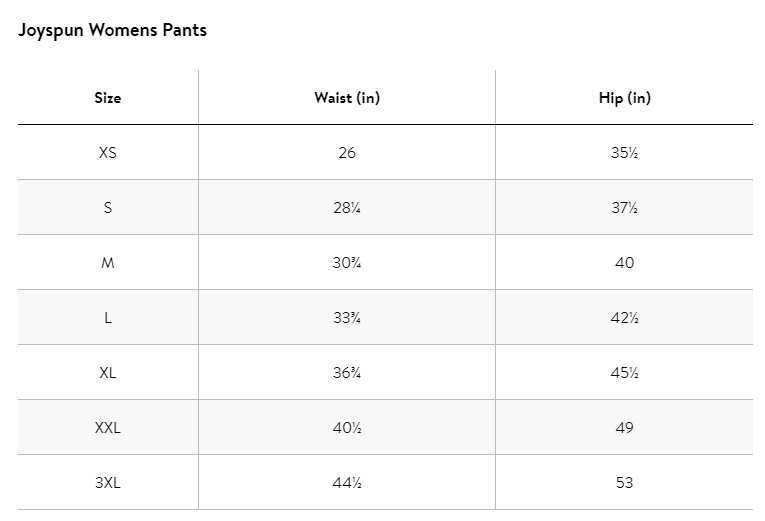Click the XXL size cell
Image resolution: width=765 pixels, height=521 pixels.
tap(108, 428)
